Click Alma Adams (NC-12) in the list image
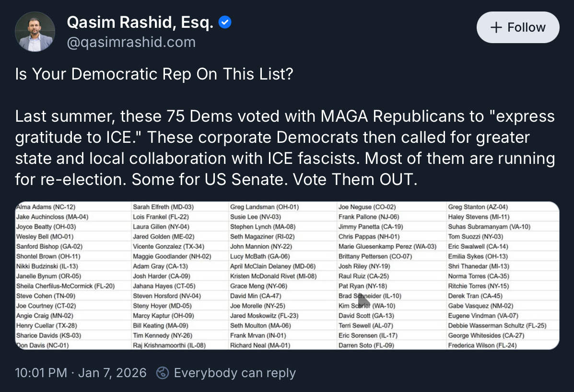This screenshot has width=574, height=392. [x=46, y=207]
